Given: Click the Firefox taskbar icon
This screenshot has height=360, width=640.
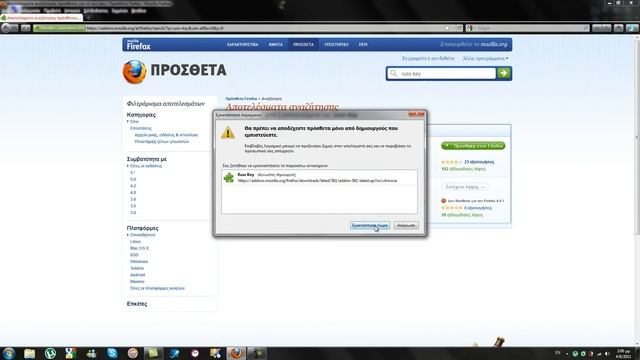Looking at the screenshot, I should (236, 353).
